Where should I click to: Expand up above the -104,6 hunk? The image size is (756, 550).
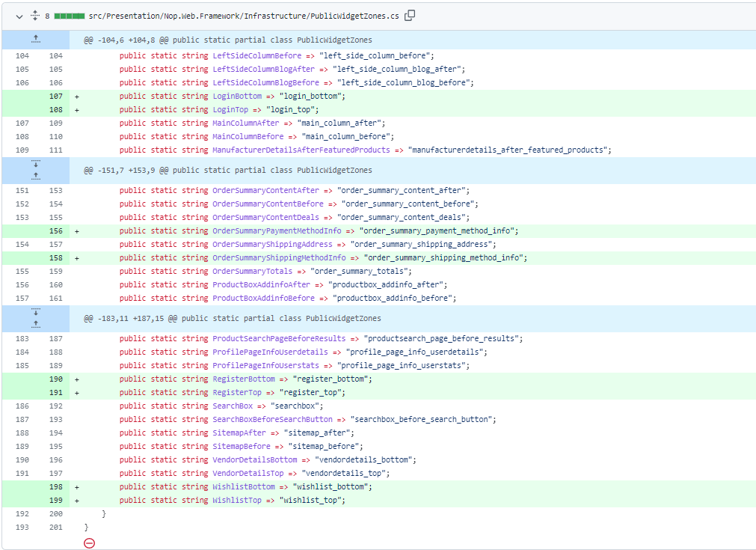point(36,40)
